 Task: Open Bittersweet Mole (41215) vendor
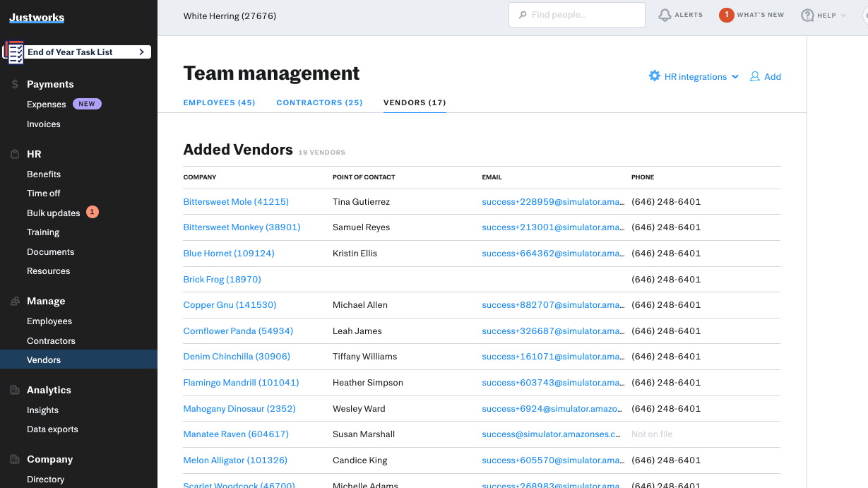pos(236,201)
